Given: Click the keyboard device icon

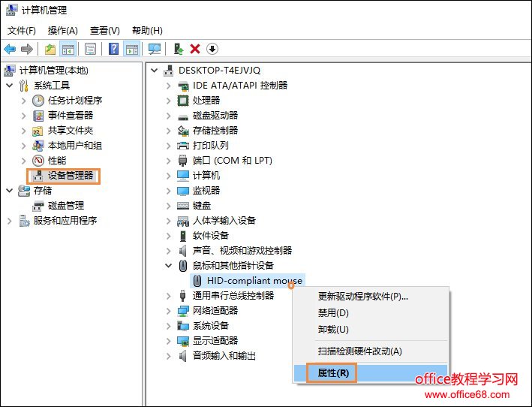Looking at the screenshot, I should [183, 206].
